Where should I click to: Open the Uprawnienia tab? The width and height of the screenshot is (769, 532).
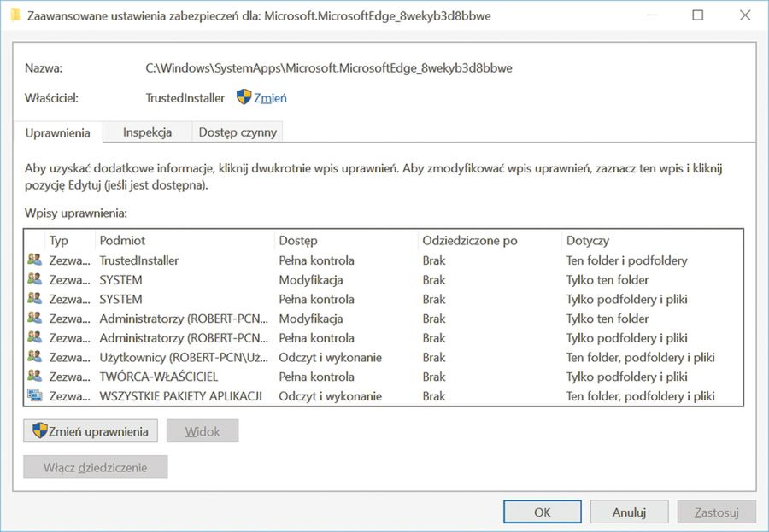point(58,133)
